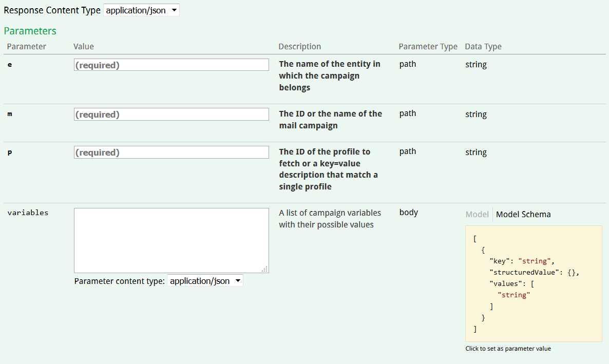Open the Response Content Type dropdown
The height and width of the screenshot is (364, 609).
coord(142,10)
